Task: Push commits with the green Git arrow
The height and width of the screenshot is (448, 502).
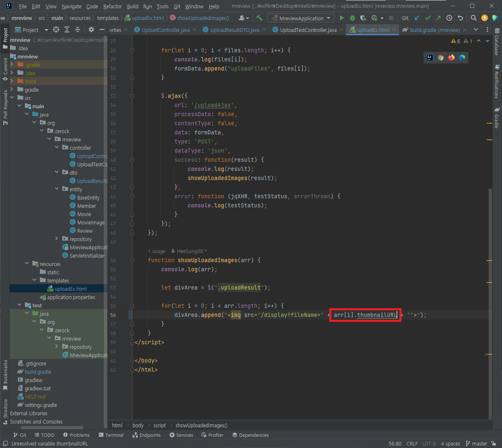Action: [x=438, y=18]
